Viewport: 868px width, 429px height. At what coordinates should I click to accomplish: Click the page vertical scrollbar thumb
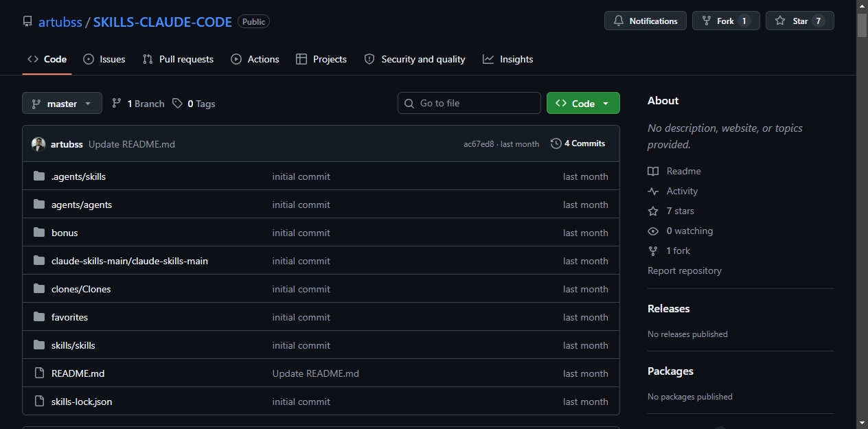pyautogui.click(x=862, y=25)
